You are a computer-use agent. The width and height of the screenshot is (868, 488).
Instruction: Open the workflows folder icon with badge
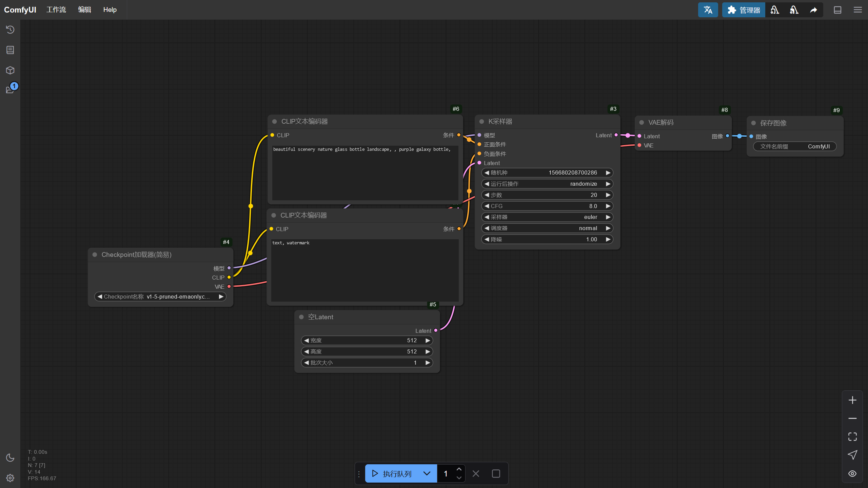click(10, 89)
